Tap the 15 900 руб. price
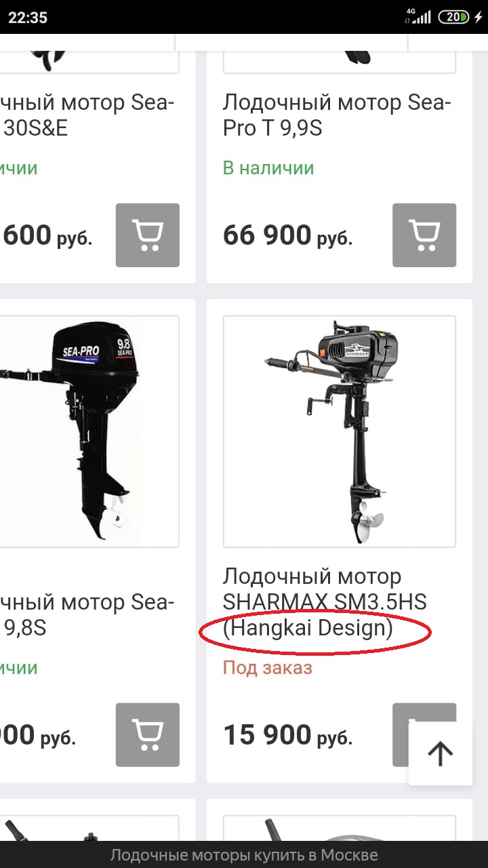 [287, 735]
